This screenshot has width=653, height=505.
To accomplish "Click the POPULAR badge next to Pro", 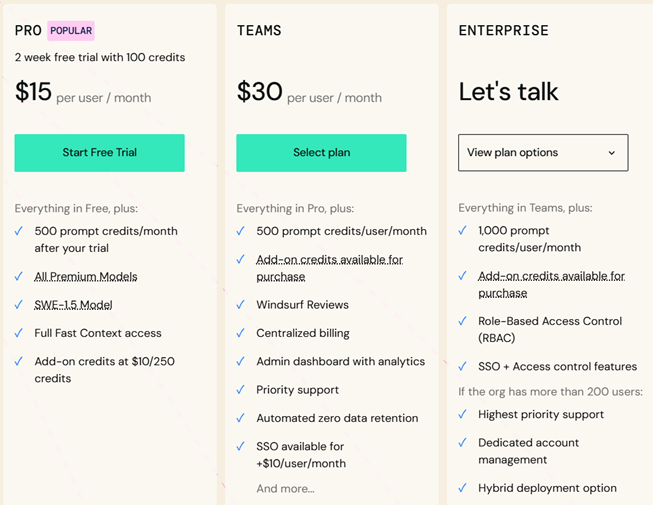I will point(71,31).
